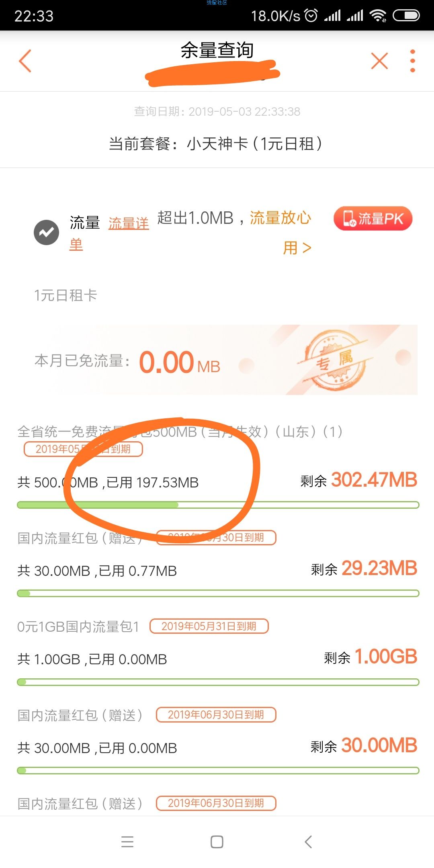
Task: Tap the orange back arrow in header
Action: [x=25, y=61]
